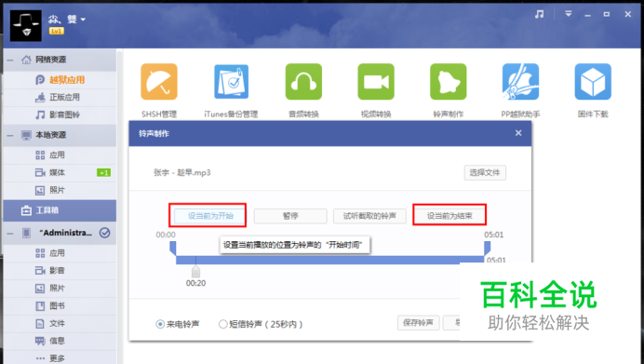The height and width of the screenshot is (364, 644).
Task: Click 设当前为结束 button
Action: [x=449, y=216]
